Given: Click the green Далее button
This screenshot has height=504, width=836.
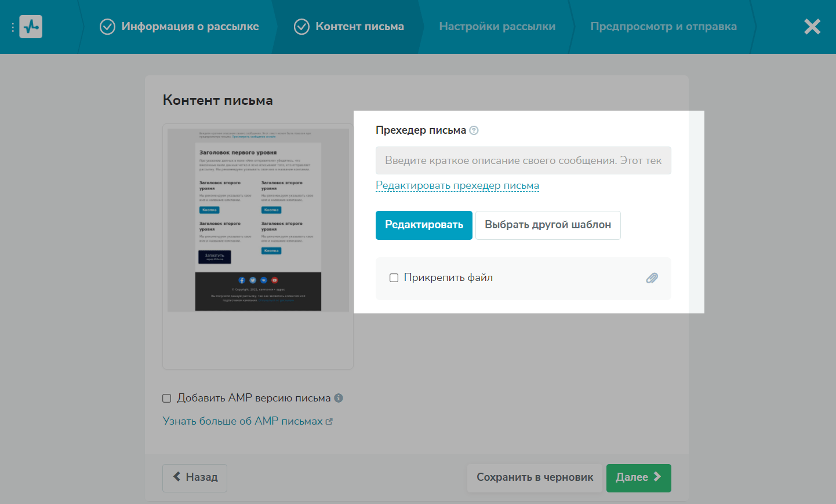Looking at the screenshot, I should click(639, 478).
